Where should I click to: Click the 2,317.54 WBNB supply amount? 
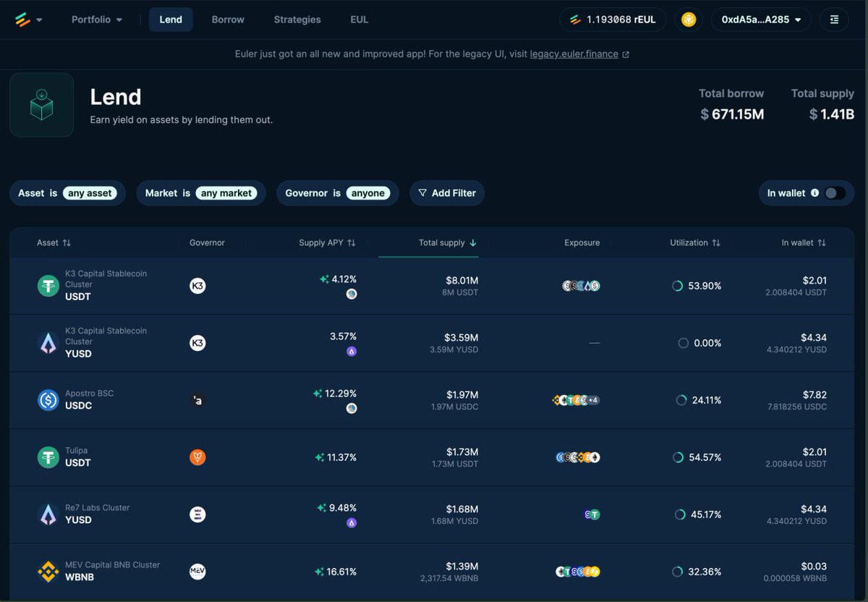pyautogui.click(x=449, y=579)
